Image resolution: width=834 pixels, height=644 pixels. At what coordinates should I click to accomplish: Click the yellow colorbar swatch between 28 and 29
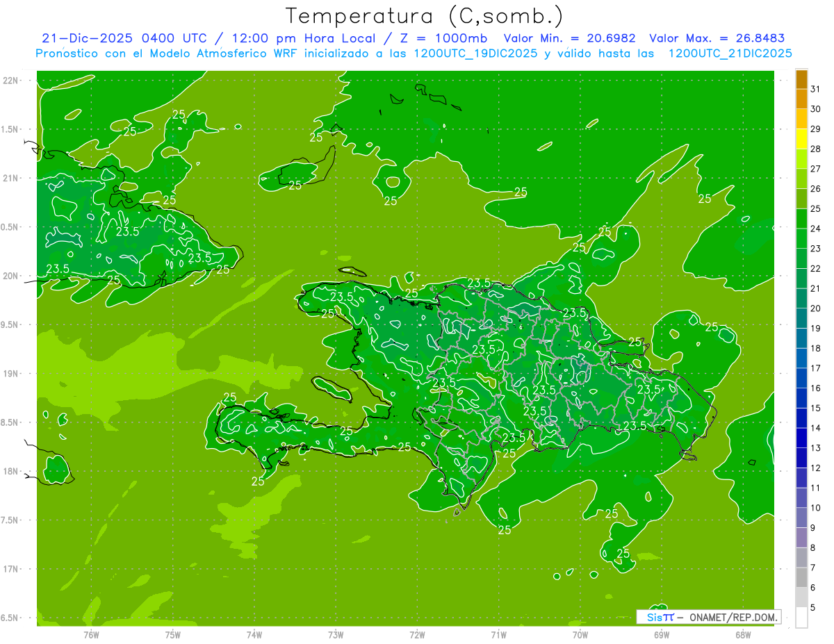(801, 139)
